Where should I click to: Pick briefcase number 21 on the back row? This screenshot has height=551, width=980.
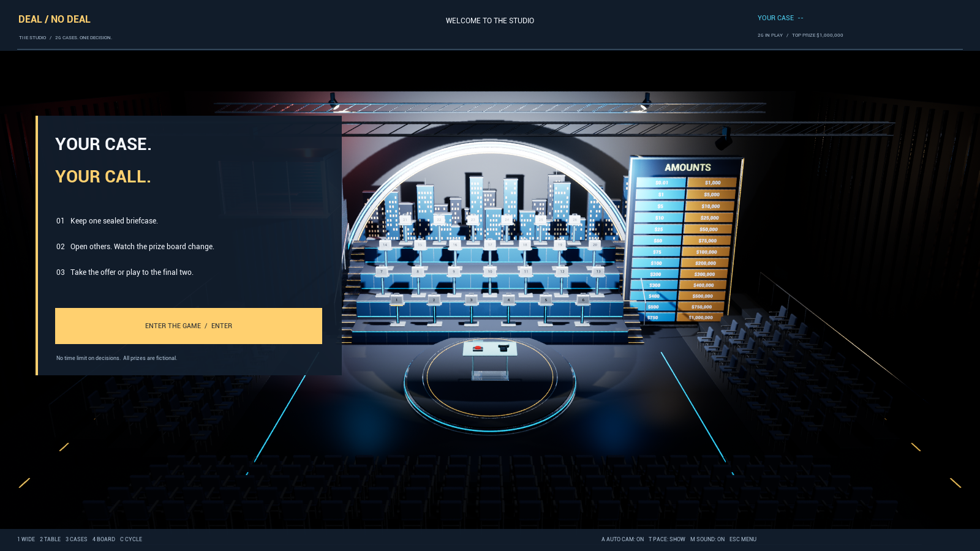click(x=405, y=219)
